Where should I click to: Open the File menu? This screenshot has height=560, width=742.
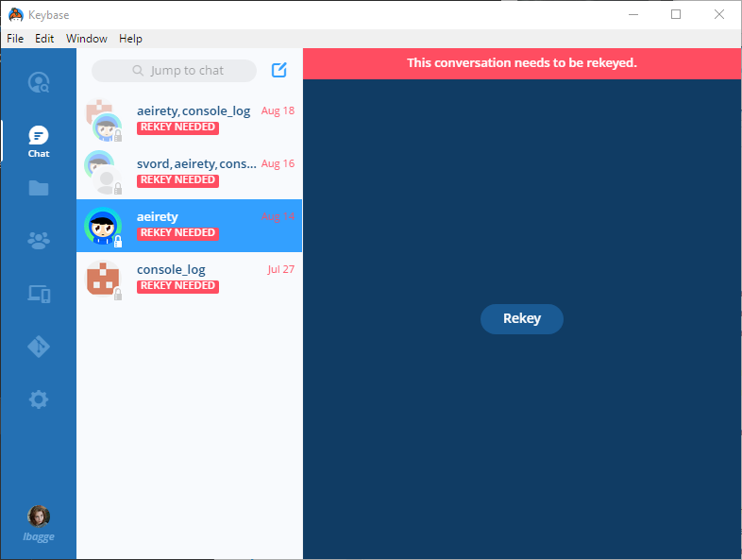click(x=15, y=39)
